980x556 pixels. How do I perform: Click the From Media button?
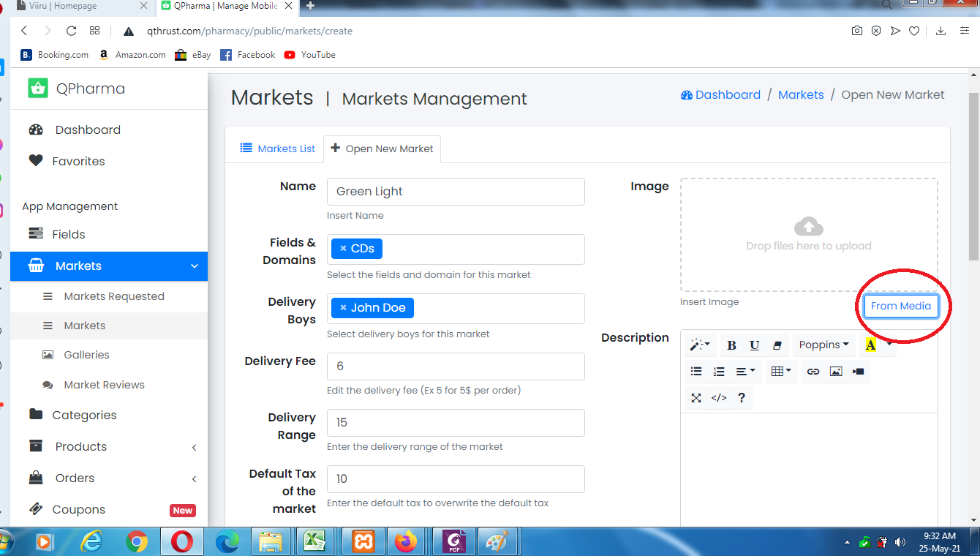tap(900, 306)
